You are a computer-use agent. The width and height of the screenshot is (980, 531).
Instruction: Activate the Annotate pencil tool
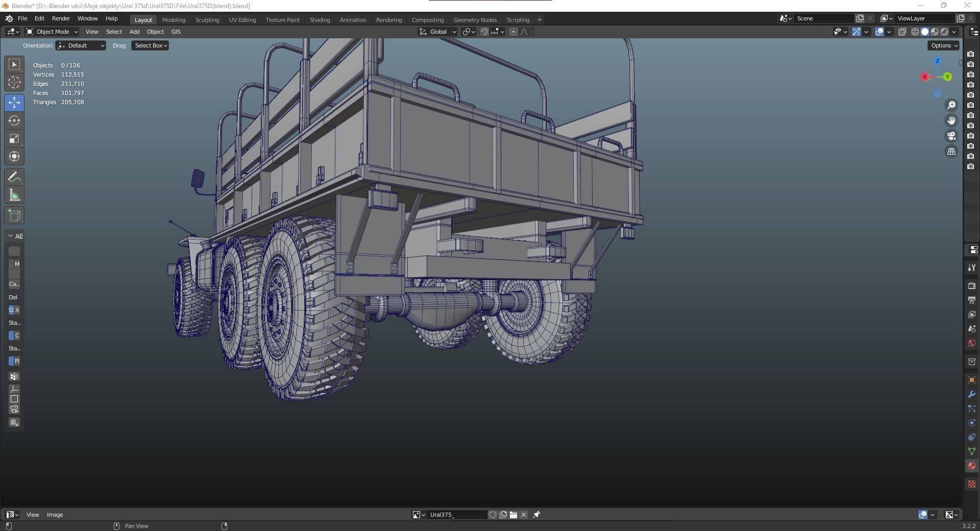tap(14, 177)
